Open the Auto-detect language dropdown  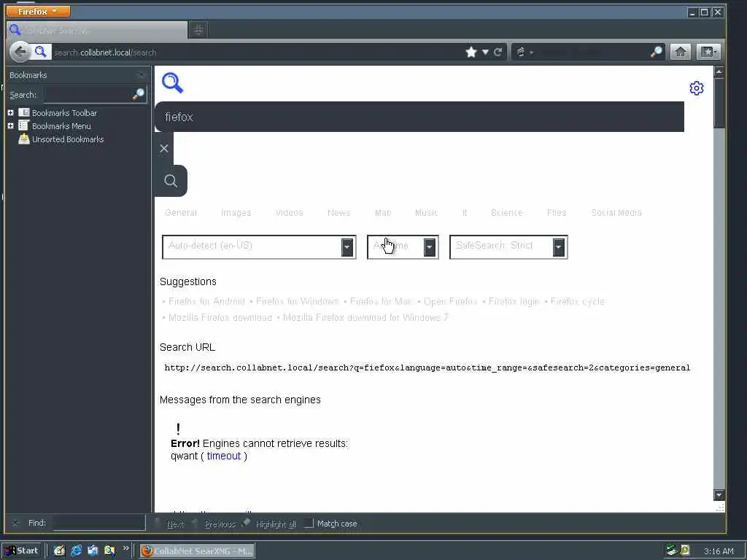tap(259, 247)
